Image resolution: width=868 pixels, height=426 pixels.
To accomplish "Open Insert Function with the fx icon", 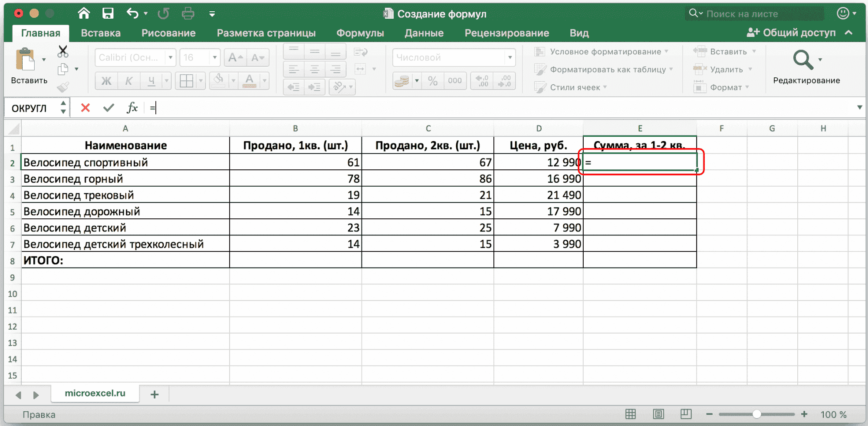I will click(132, 107).
